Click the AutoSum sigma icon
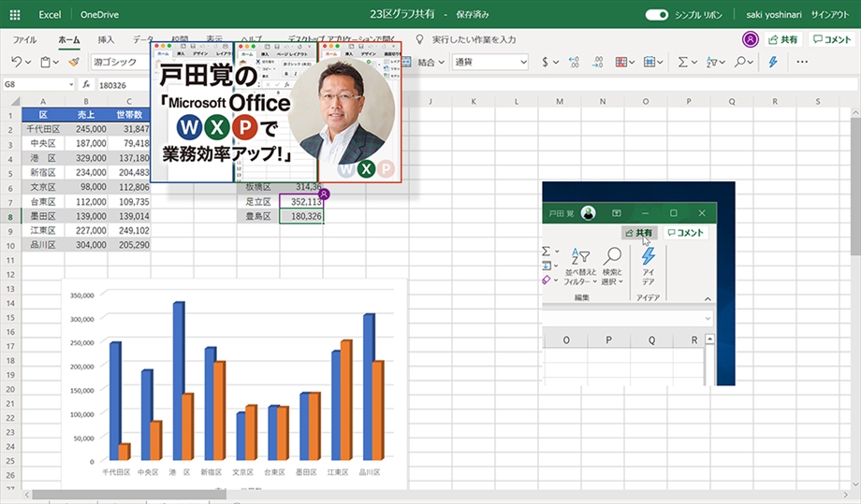Screen dimensions: 861x504 coord(682,62)
